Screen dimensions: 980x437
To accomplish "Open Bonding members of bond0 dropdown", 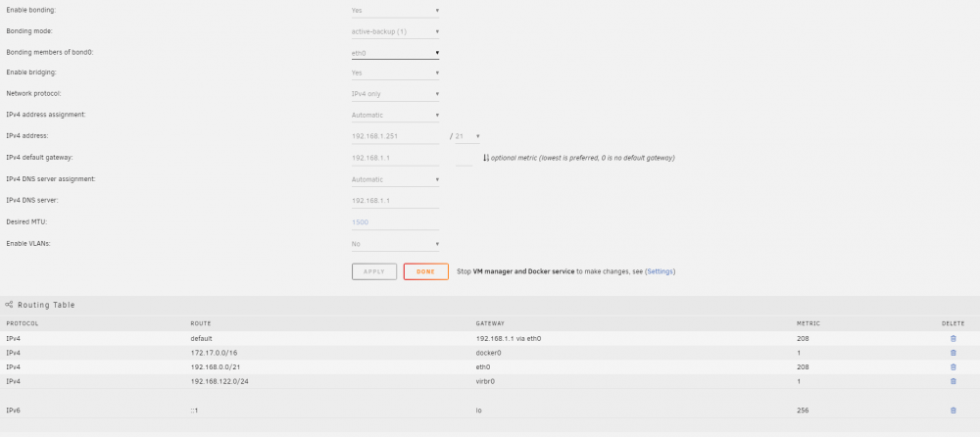I will [x=395, y=53].
